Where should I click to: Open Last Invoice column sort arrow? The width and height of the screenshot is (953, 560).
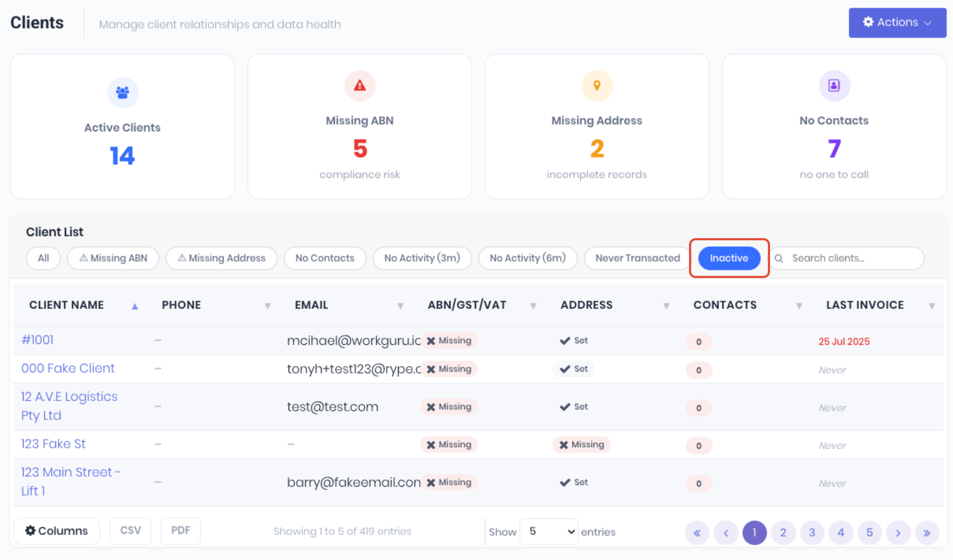click(932, 306)
